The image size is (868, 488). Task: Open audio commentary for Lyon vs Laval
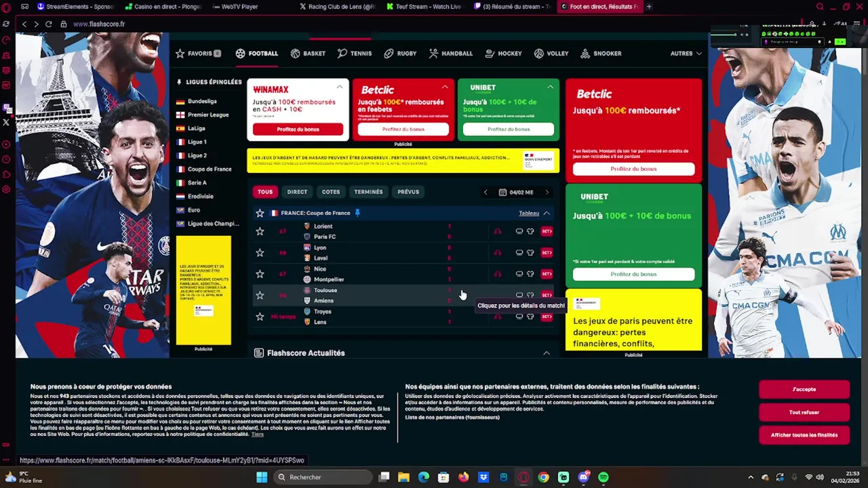tap(498, 253)
